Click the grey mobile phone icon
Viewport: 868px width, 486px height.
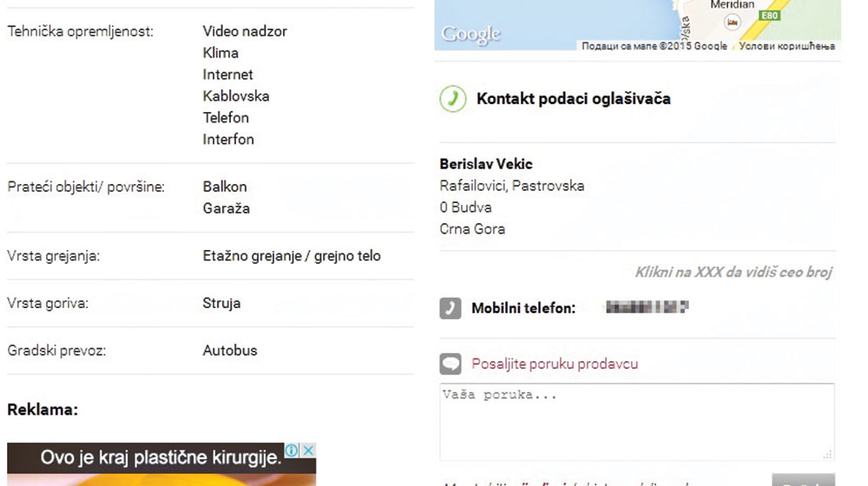pos(450,308)
